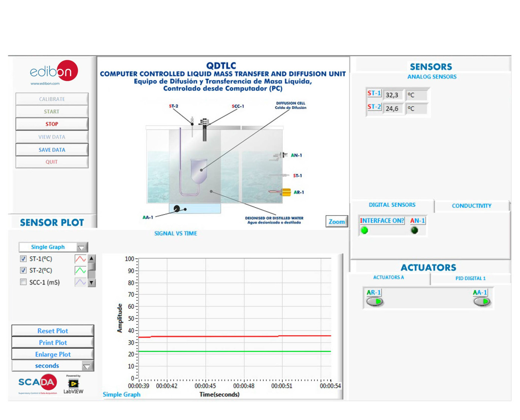Screen dimensions: 520x420
Task: Click the AN-1 level sensor indicator light
Action: (414, 230)
